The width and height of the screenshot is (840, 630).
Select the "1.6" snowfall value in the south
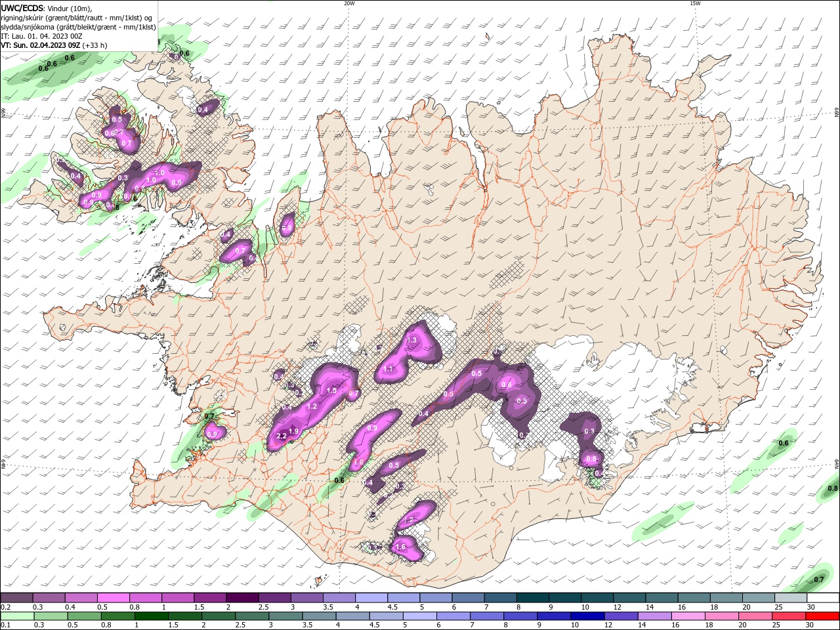[400, 547]
